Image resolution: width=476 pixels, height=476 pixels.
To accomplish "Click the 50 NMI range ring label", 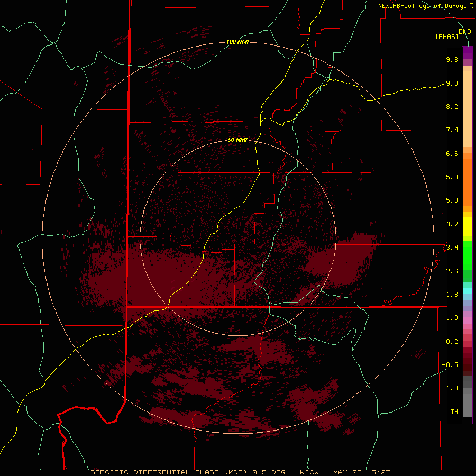I will coord(237,140).
